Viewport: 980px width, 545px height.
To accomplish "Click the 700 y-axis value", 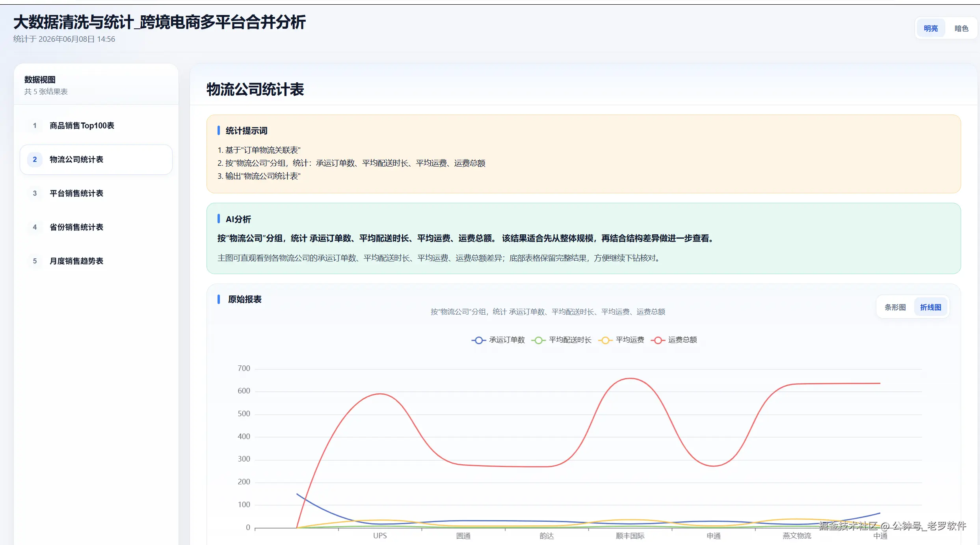I will 244,368.
